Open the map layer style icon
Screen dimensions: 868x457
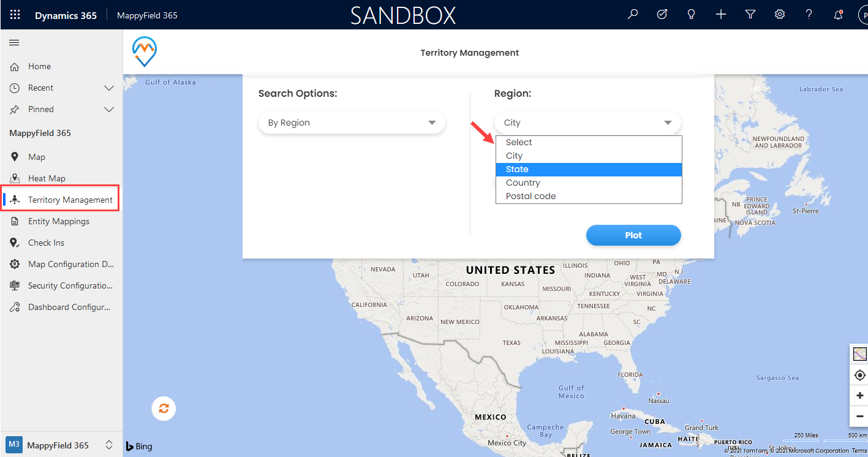[x=859, y=354]
